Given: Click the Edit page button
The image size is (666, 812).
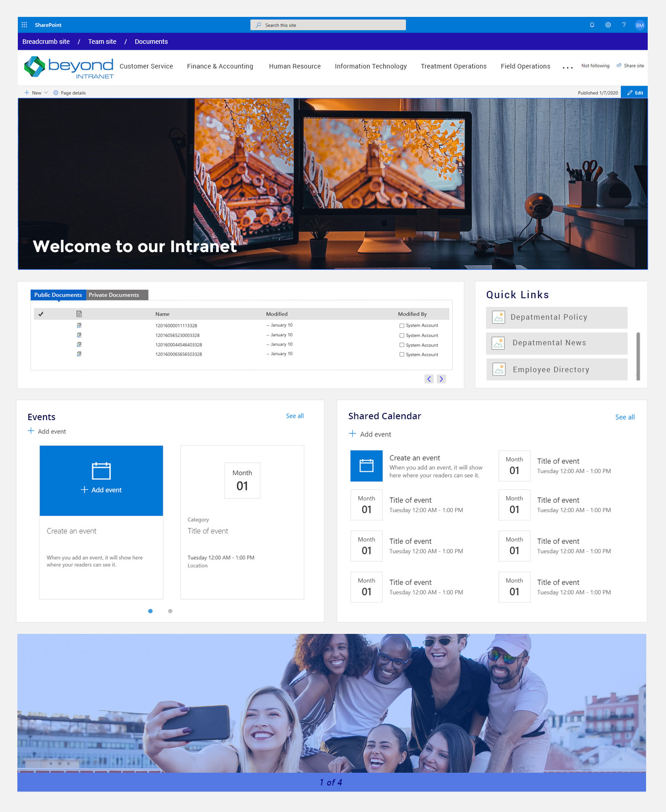Looking at the screenshot, I should coord(634,93).
